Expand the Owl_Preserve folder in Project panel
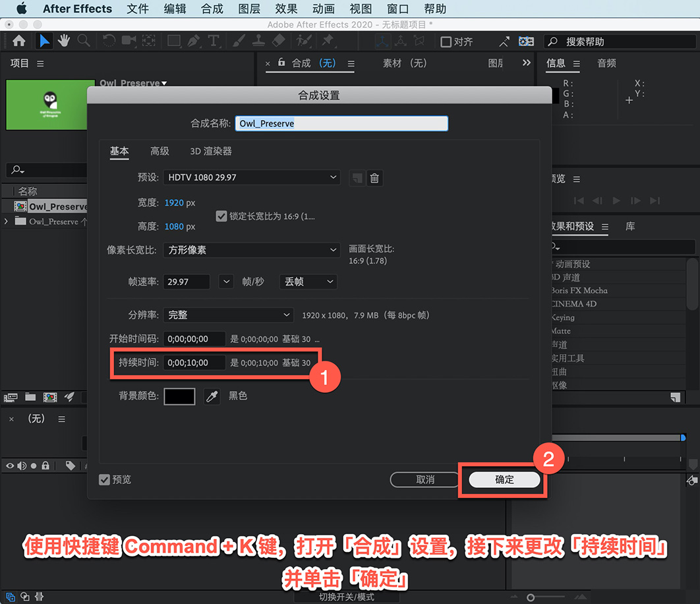 tap(6, 221)
